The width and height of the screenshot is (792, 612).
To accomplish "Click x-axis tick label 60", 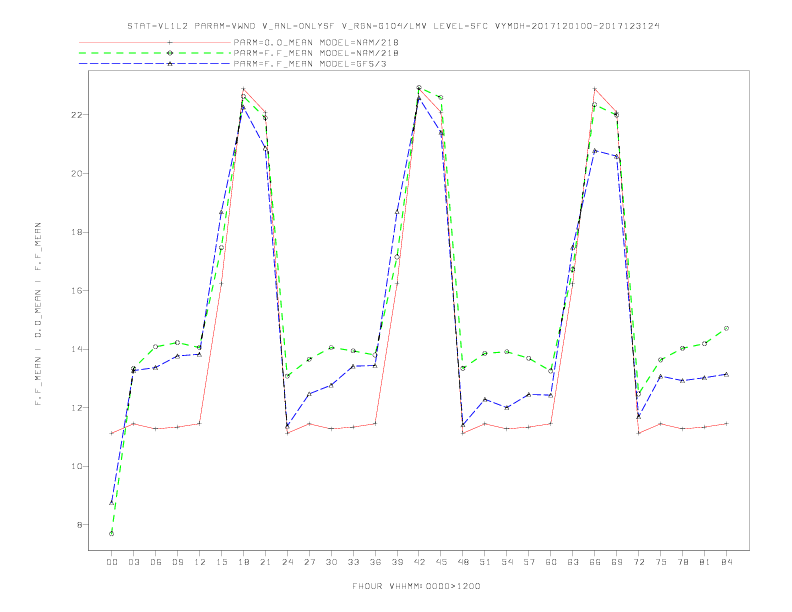I will (551, 562).
